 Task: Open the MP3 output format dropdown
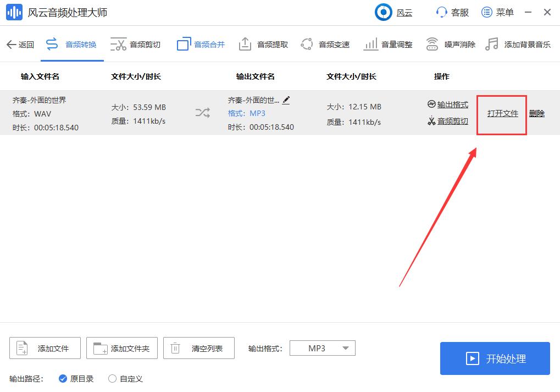322,347
